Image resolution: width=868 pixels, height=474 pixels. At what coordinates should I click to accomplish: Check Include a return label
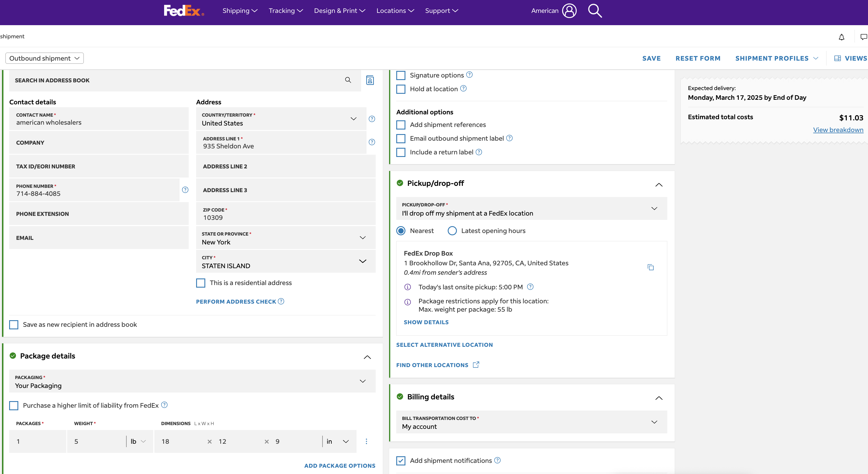(x=401, y=152)
